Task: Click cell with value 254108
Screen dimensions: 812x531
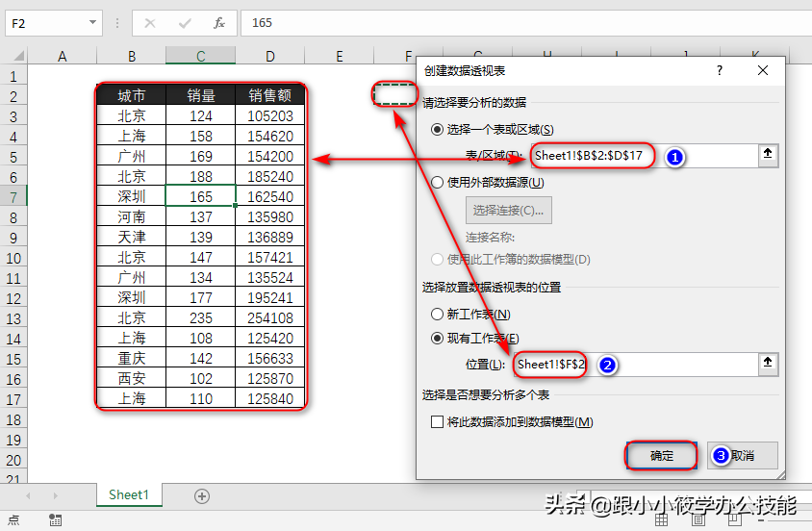Action: (269, 317)
